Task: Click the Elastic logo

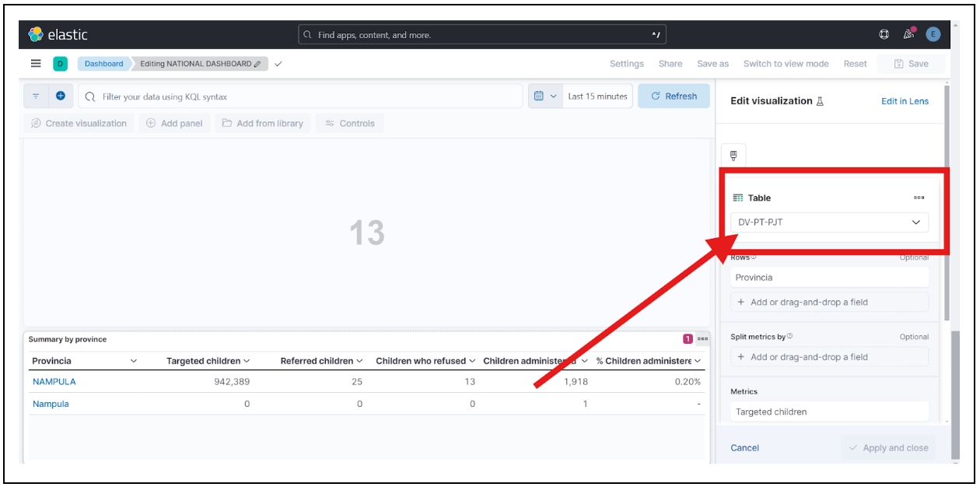Action: pyautogui.click(x=58, y=34)
